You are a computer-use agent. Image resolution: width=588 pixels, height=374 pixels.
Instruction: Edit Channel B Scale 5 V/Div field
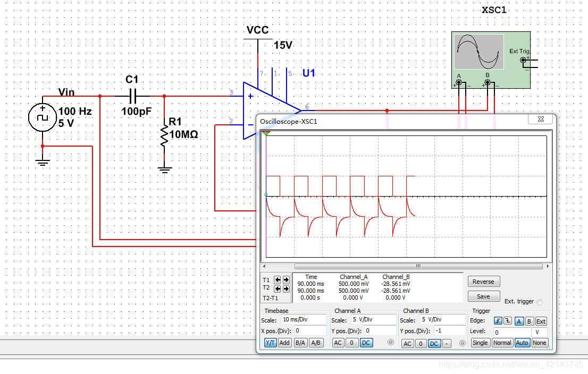(442, 320)
